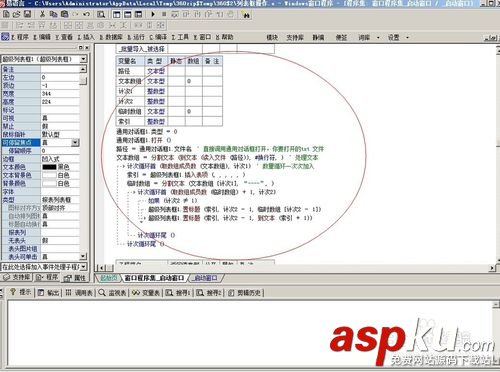Viewport: 500px width, 372px height.
Task: Pick the 文本背景色 white color swatch
Action: click(49, 175)
